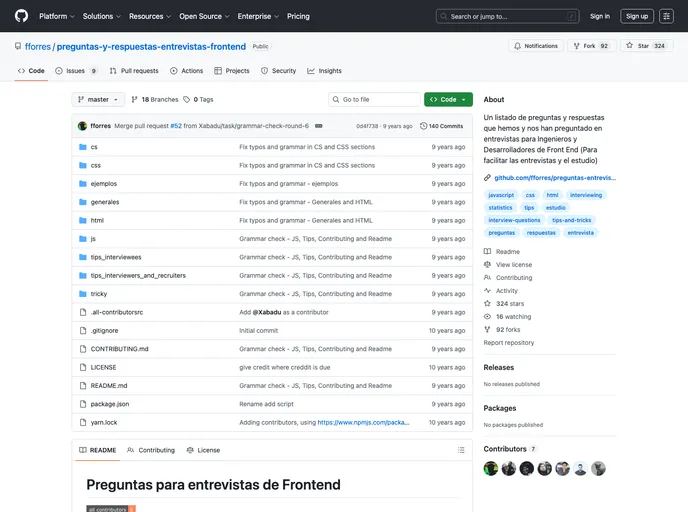Open the ejemplos folder
Image resolution: width=688 pixels, height=512 pixels.
pos(103,183)
